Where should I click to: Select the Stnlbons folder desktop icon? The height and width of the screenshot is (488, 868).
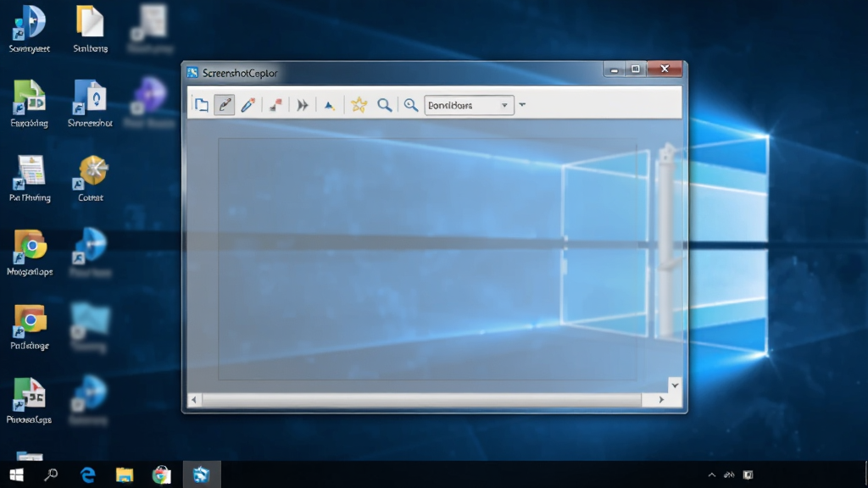pyautogui.click(x=90, y=29)
